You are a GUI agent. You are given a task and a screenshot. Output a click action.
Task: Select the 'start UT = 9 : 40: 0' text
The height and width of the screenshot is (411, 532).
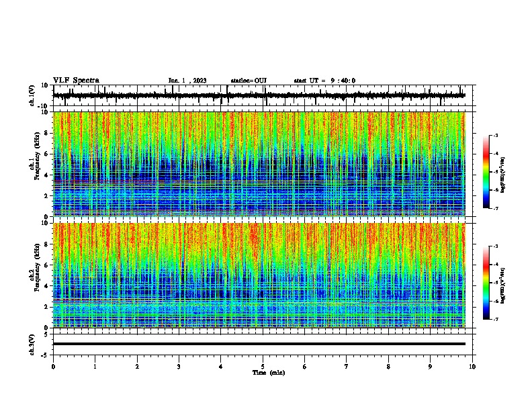(324, 81)
